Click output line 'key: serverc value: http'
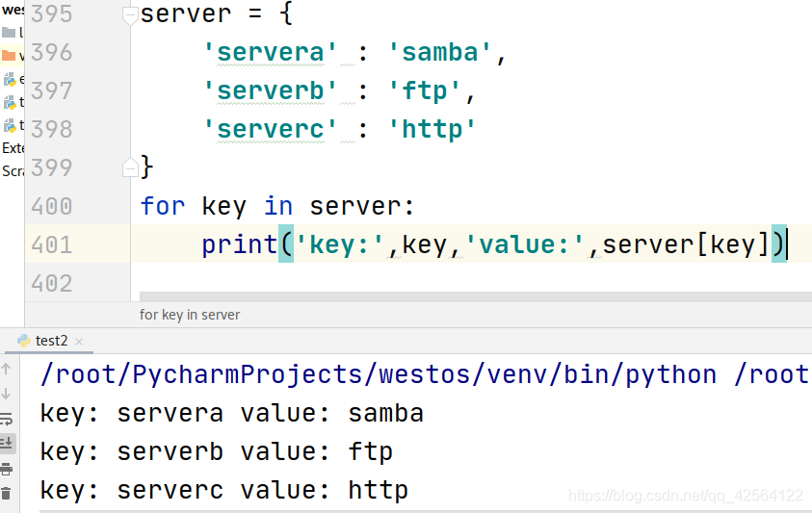The height and width of the screenshot is (513, 812). (x=223, y=490)
